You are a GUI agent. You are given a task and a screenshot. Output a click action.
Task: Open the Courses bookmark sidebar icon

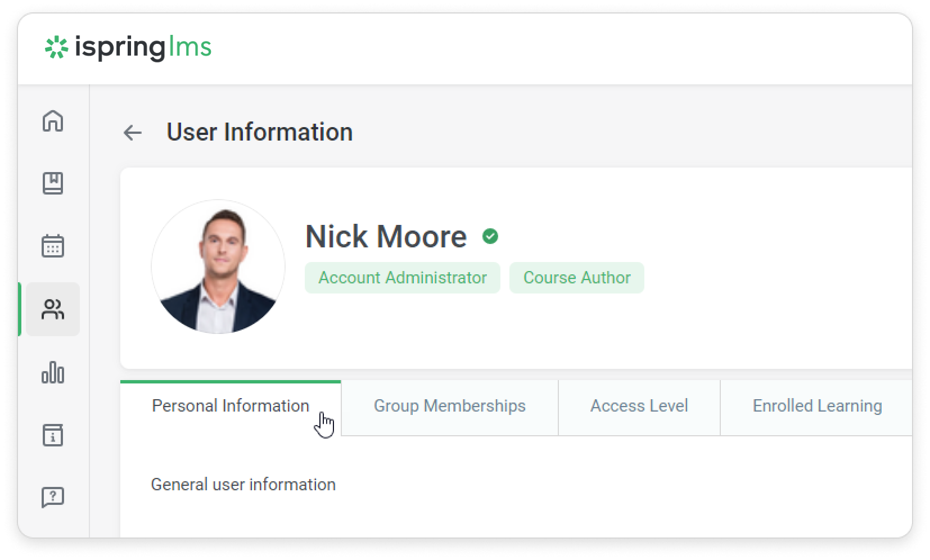tap(53, 183)
